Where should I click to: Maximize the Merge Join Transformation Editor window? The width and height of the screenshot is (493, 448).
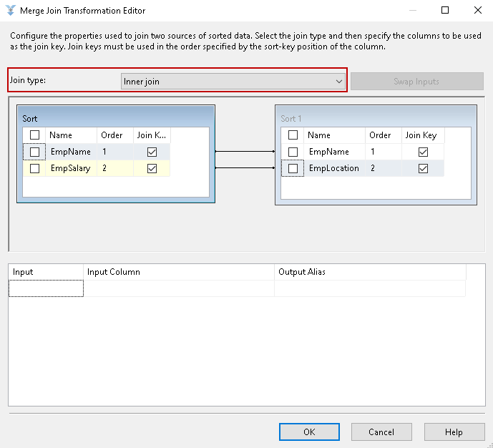tap(445, 10)
